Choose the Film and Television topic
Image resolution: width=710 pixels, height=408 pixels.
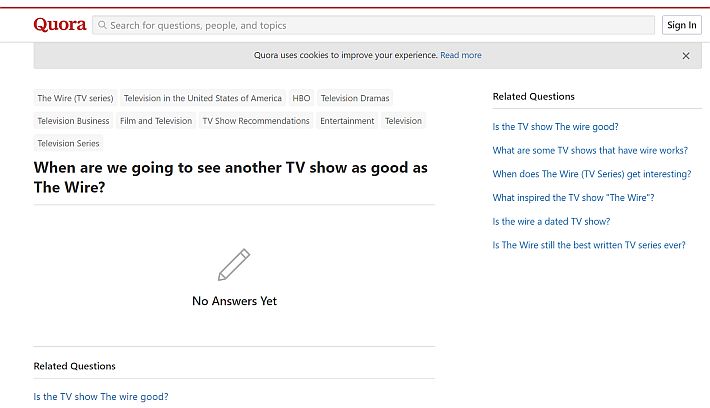coord(156,120)
